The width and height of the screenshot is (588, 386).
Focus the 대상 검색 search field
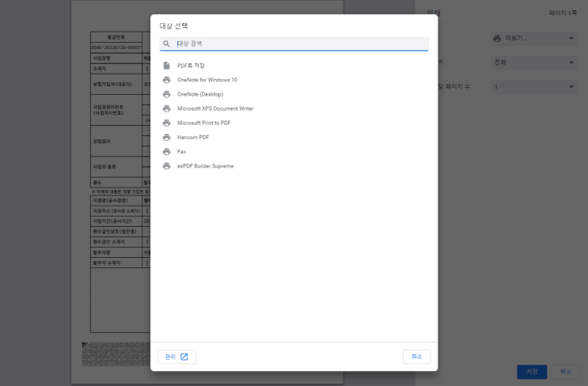coord(294,44)
